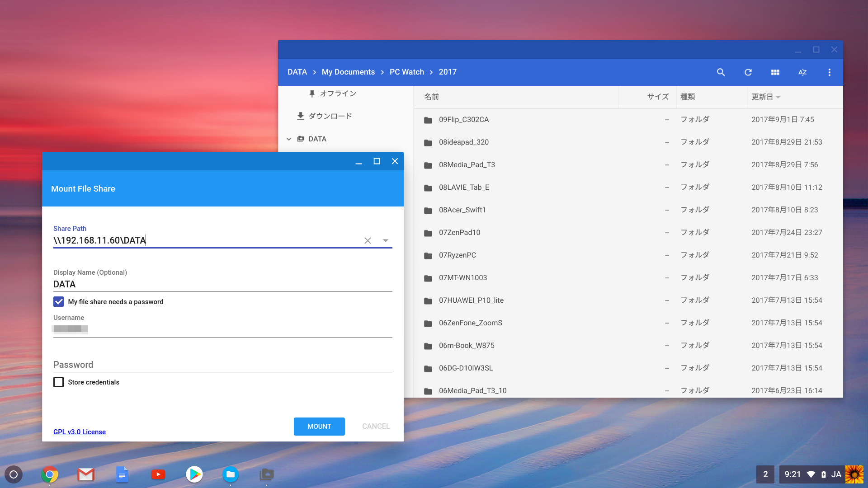Image resolution: width=868 pixels, height=488 pixels.
Task: Enable the Store credentials checkbox
Action: (x=59, y=382)
